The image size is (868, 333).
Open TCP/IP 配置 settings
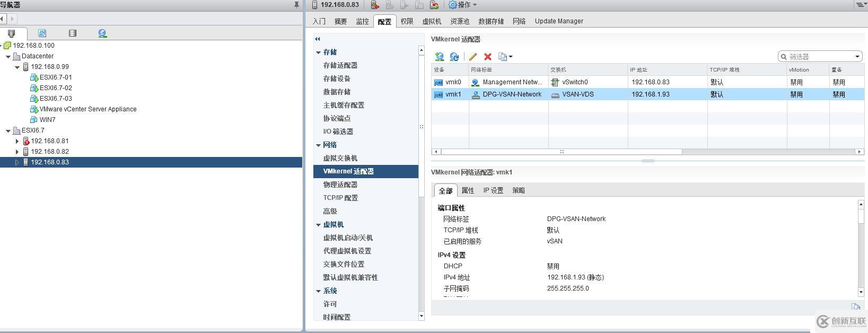pos(340,198)
